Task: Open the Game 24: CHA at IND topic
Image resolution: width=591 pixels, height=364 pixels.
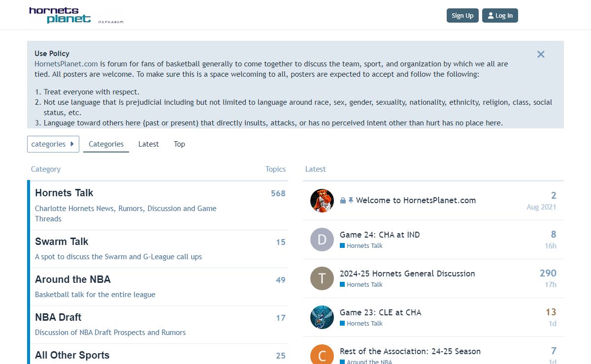Action: click(380, 235)
